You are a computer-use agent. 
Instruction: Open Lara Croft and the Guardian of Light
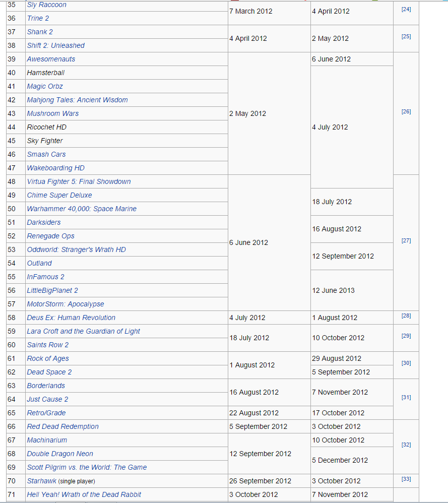click(x=83, y=331)
